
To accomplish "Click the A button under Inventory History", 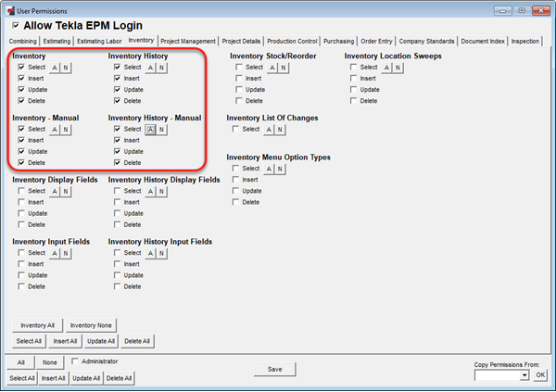I will point(150,68).
